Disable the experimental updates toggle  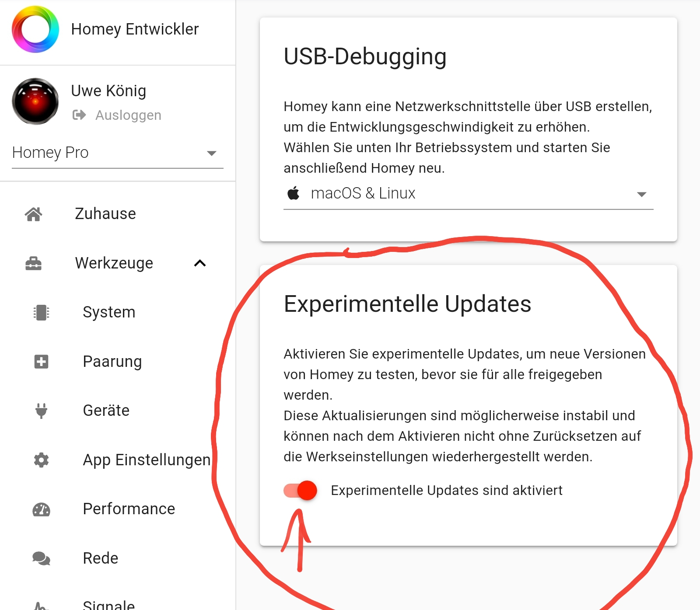[x=300, y=490]
